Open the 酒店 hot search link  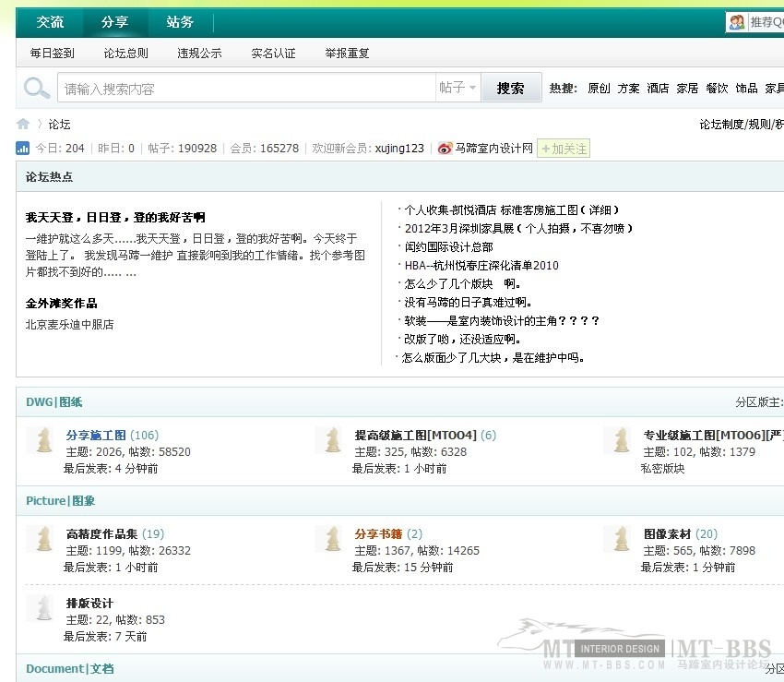click(658, 87)
